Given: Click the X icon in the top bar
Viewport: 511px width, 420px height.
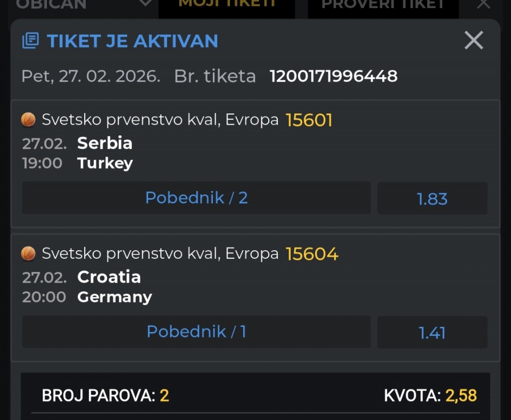Looking at the screenshot, I should click(483, 4).
